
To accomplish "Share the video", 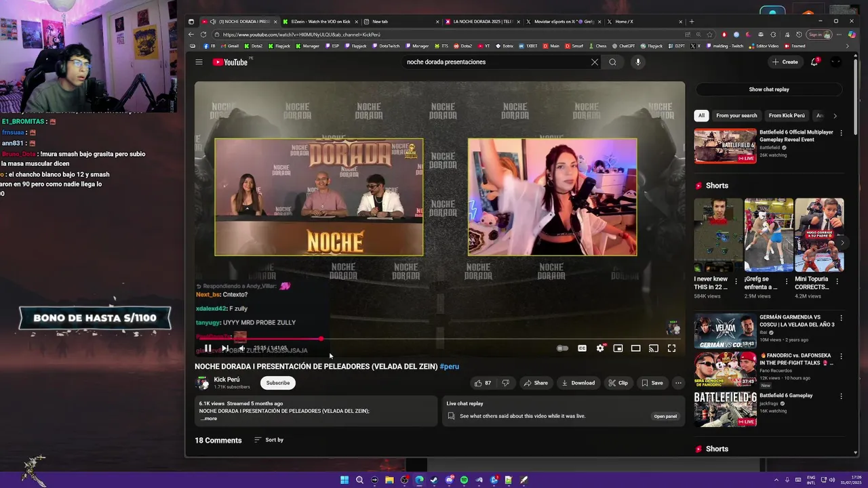I will (535, 383).
